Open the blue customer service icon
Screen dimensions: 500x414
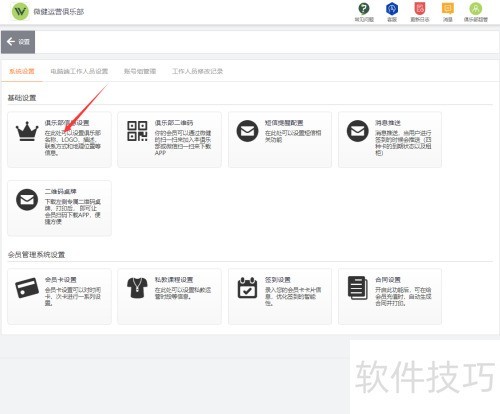tap(392, 9)
